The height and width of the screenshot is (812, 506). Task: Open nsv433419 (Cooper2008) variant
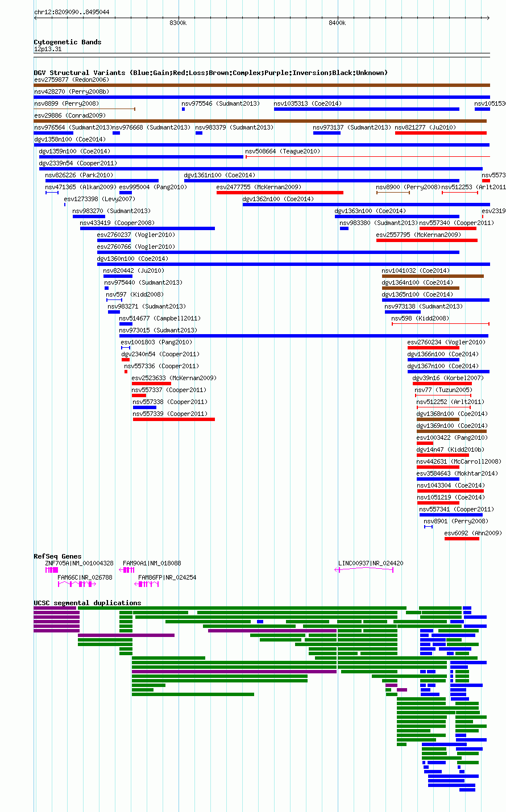[117, 223]
